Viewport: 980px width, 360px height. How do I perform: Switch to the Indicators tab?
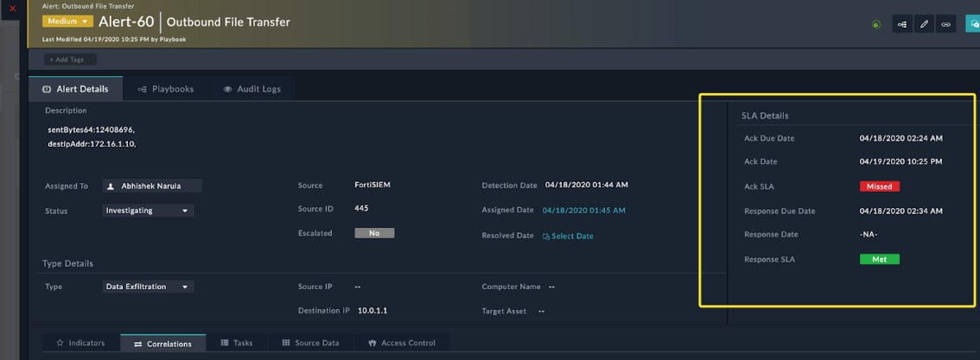[x=80, y=343]
